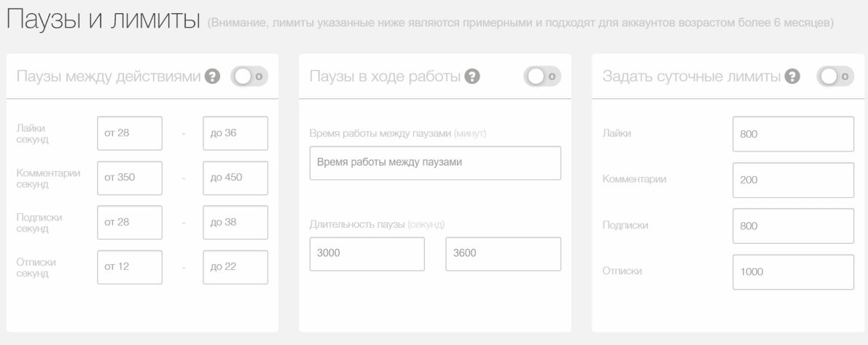Edit daily Комментарии limit field 200

pos(793,180)
